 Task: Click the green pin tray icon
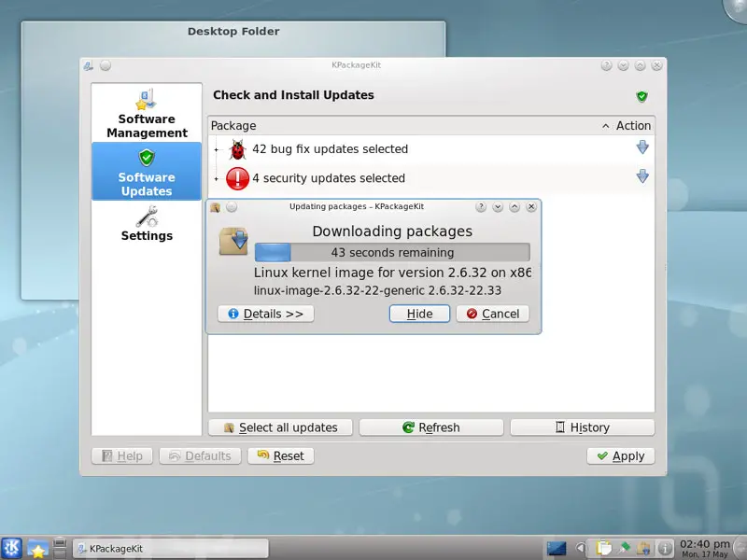625,548
